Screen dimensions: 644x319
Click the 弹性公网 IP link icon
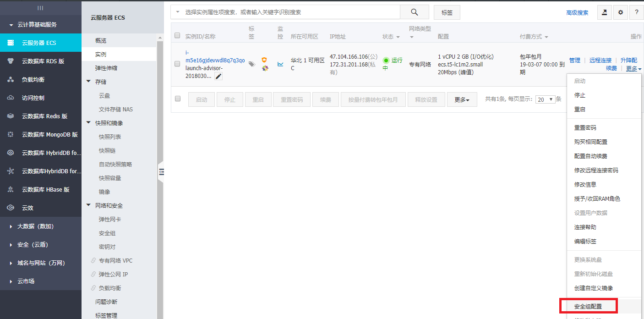coord(93,274)
